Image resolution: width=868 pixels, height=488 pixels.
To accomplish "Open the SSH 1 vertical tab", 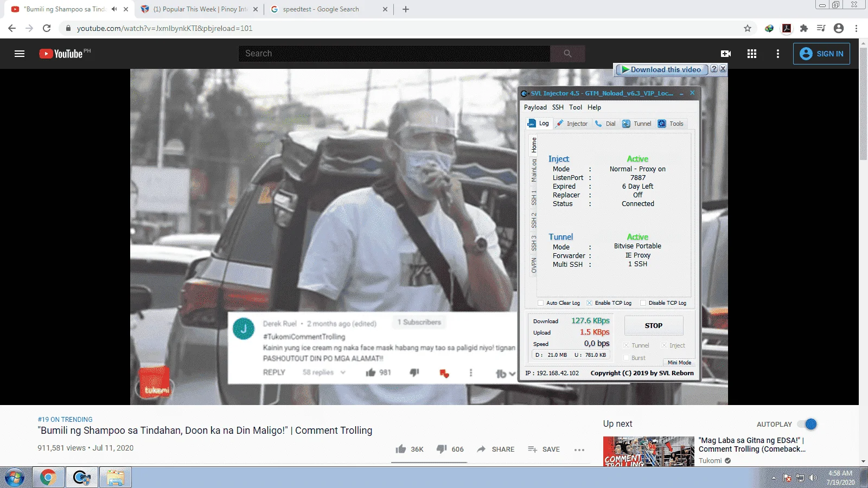I will click(534, 198).
